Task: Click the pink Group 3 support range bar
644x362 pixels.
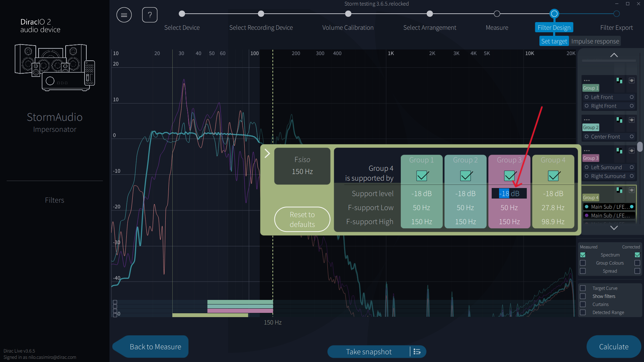Action: point(240,310)
